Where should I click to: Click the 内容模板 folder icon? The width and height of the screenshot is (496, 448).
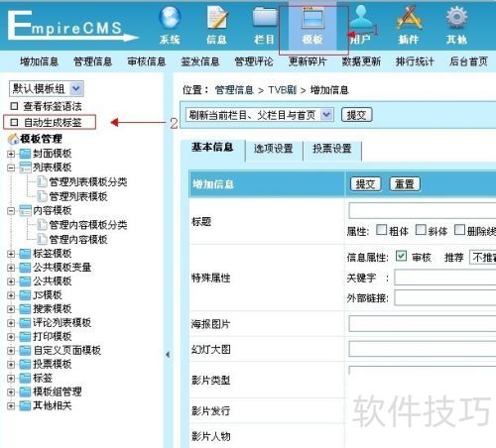coord(25,210)
